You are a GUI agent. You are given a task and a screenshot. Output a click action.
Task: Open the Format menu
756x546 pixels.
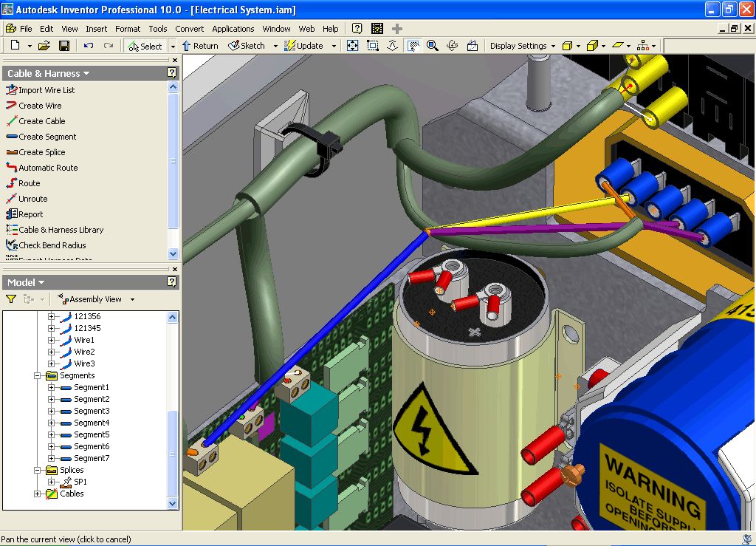coord(128,29)
